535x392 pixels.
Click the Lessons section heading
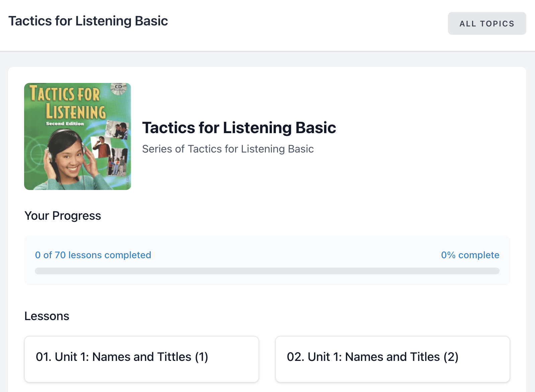(47, 316)
